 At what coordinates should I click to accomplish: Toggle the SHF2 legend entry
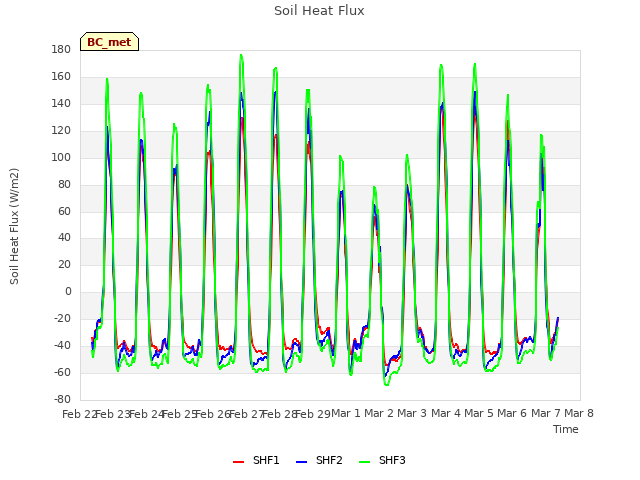[319, 460]
